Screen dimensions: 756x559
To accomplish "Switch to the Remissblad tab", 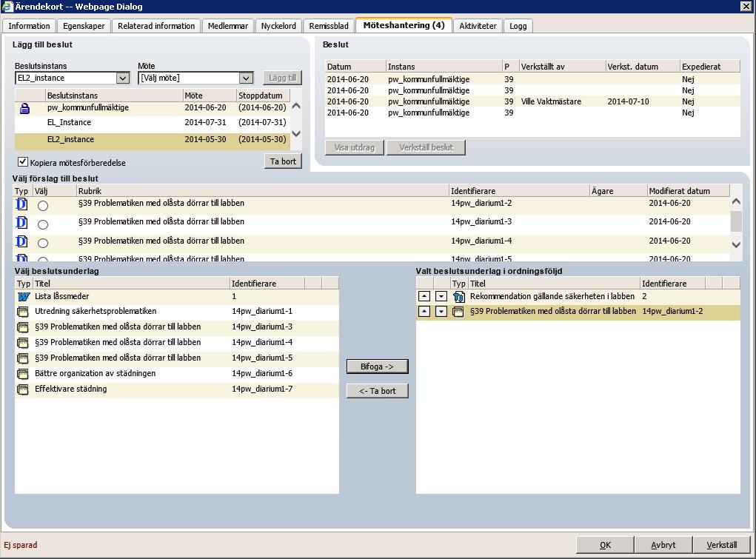I will click(329, 26).
